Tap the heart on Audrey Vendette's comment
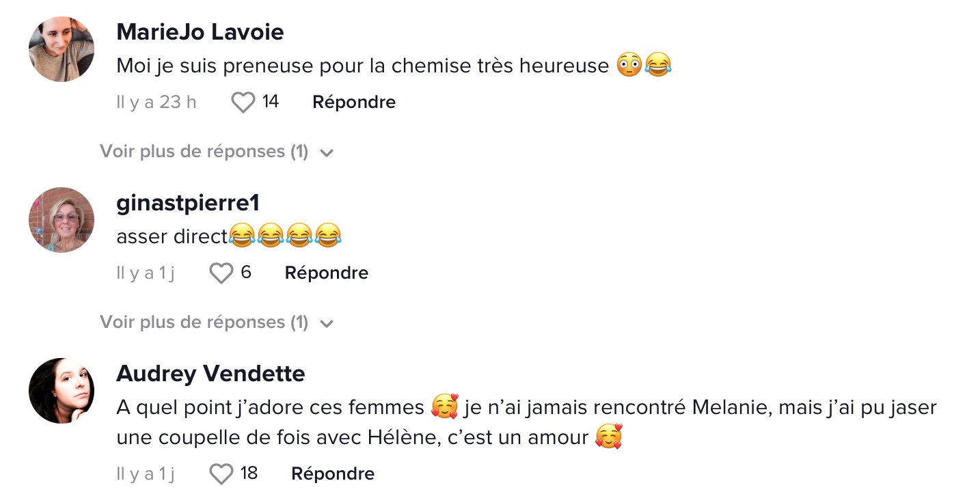 [221, 473]
